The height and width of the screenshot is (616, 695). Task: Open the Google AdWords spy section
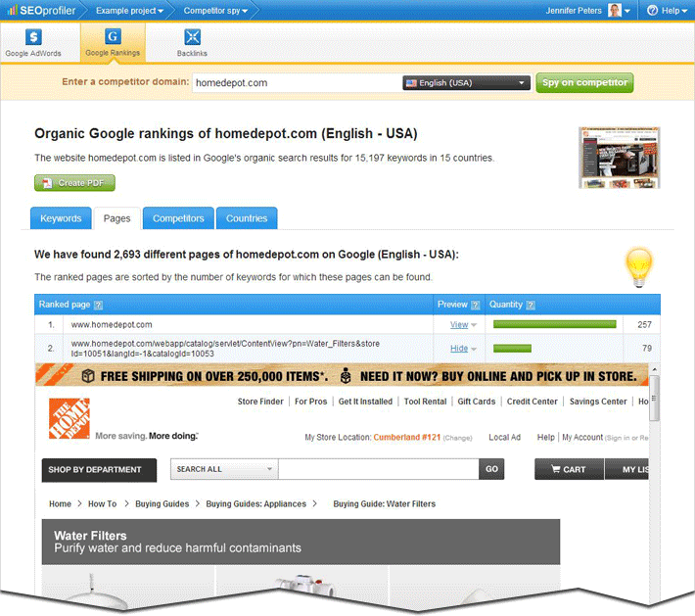[33, 42]
